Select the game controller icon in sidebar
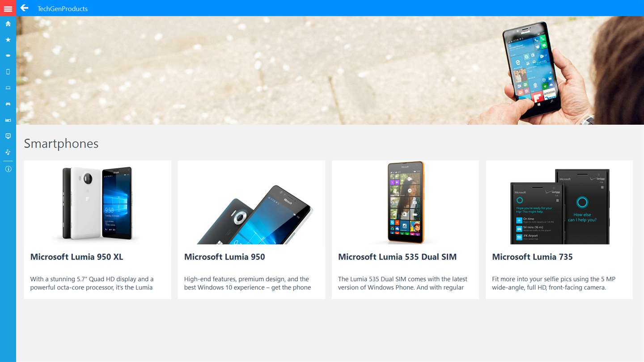 pos(8,104)
